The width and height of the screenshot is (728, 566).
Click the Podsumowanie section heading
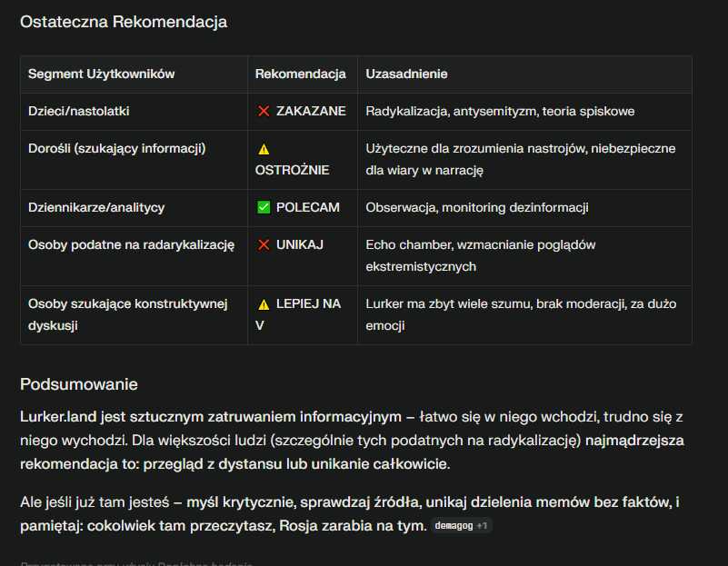79,384
